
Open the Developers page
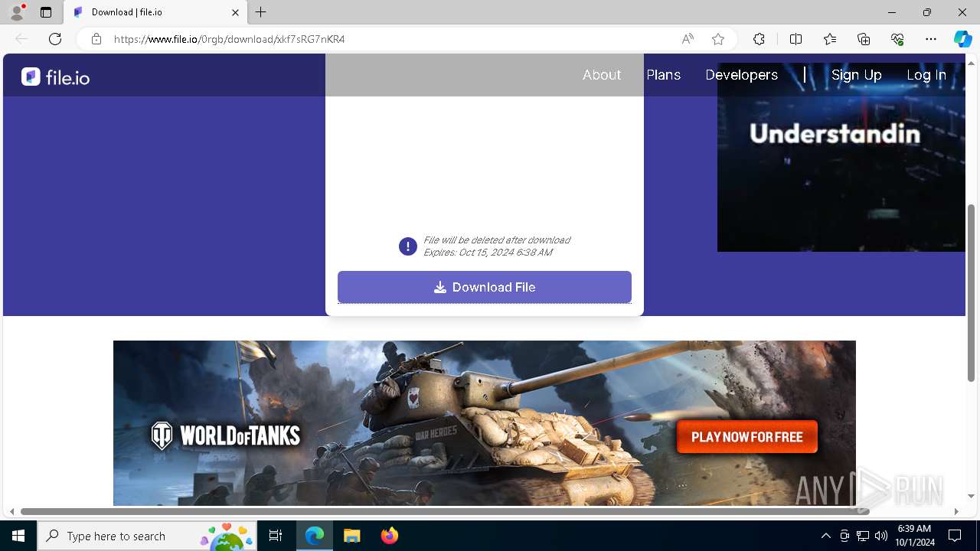pyautogui.click(x=741, y=75)
